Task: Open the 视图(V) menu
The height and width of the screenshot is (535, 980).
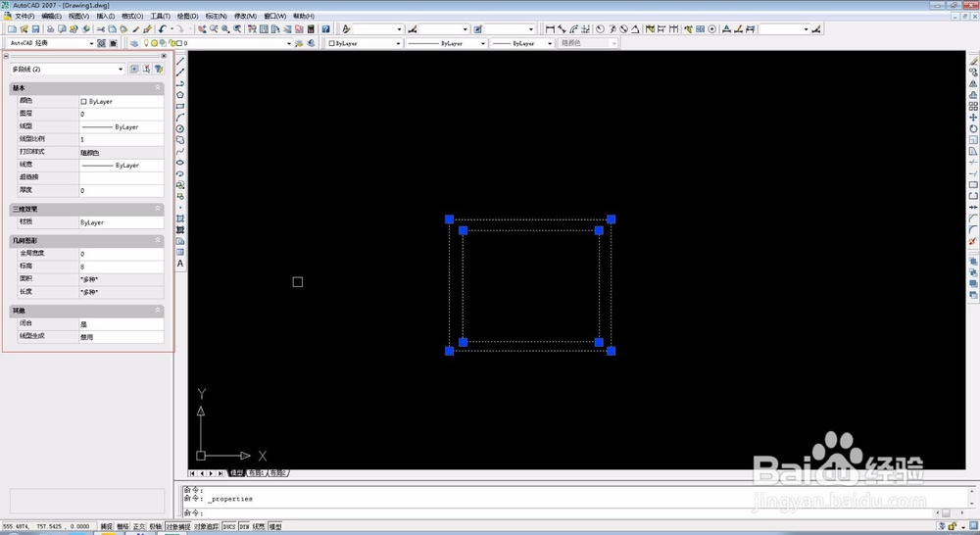Action: (78, 16)
